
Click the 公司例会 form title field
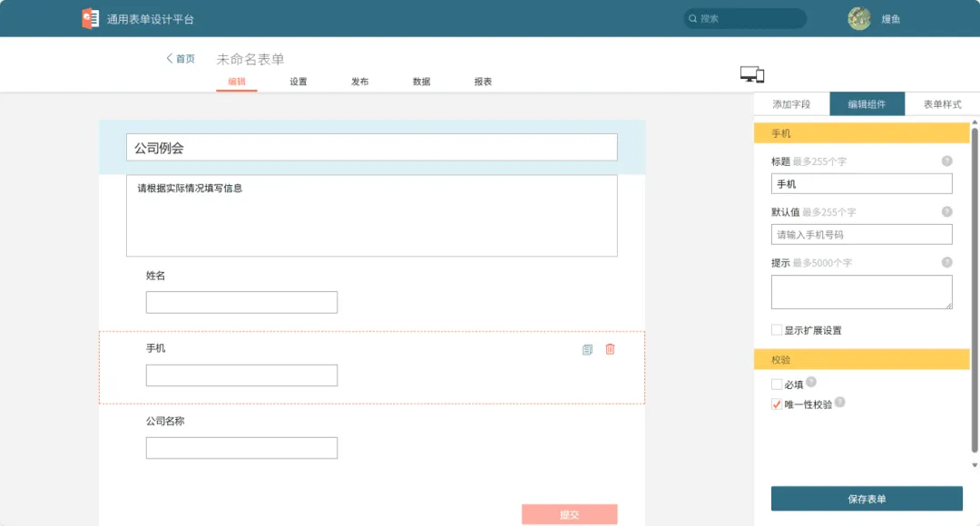point(372,148)
